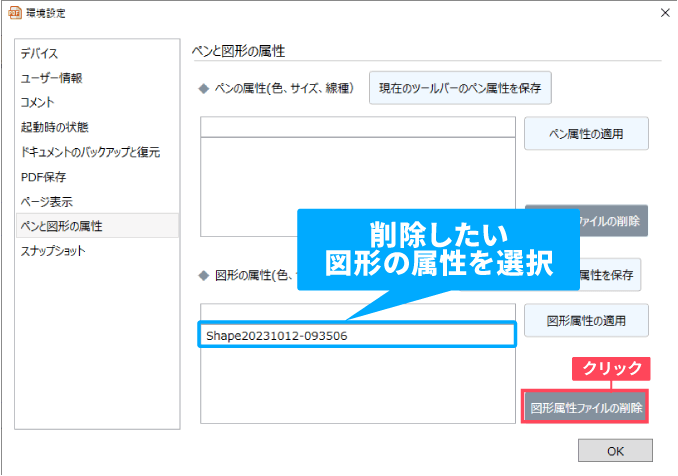Select PDF保存 in the sidebar
The height and width of the screenshot is (476, 678).
click(43, 177)
